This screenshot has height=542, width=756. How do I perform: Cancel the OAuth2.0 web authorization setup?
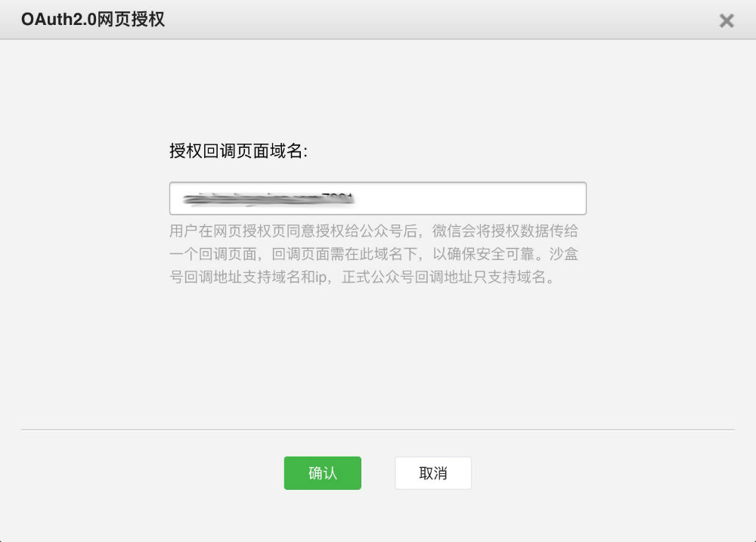(x=433, y=472)
